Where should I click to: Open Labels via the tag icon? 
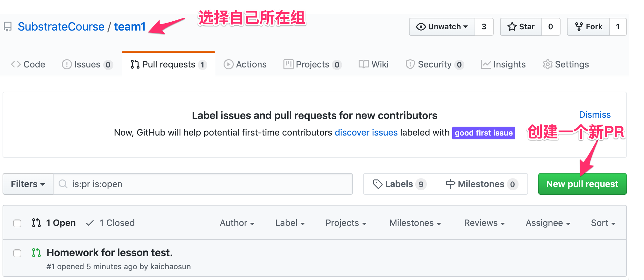(378, 184)
